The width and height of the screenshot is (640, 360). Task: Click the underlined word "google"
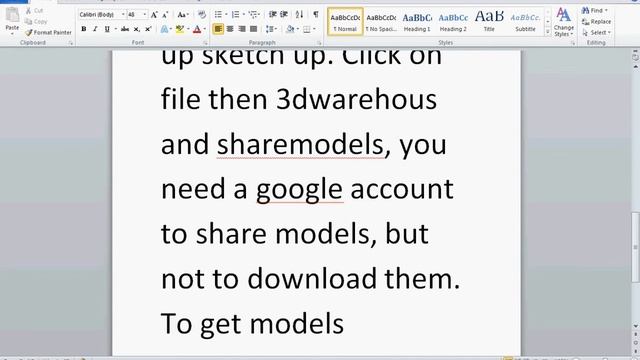click(299, 190)
